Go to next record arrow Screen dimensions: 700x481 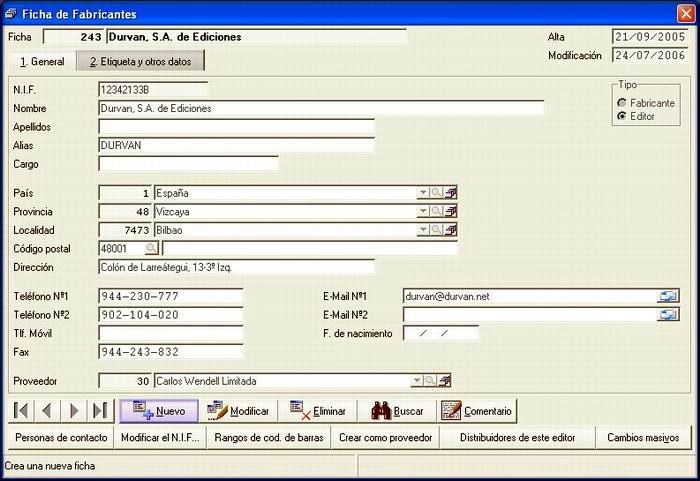coord(74,410)
